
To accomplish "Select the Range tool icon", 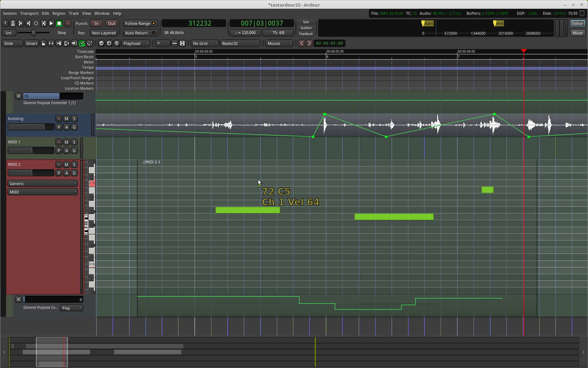I will pyautogui.click(x=51, y=43).
